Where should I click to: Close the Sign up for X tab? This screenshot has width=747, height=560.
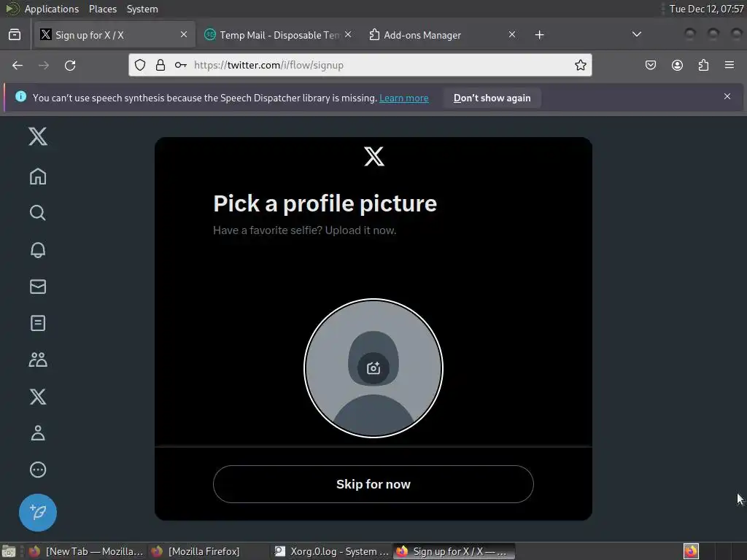click(184, 34)
